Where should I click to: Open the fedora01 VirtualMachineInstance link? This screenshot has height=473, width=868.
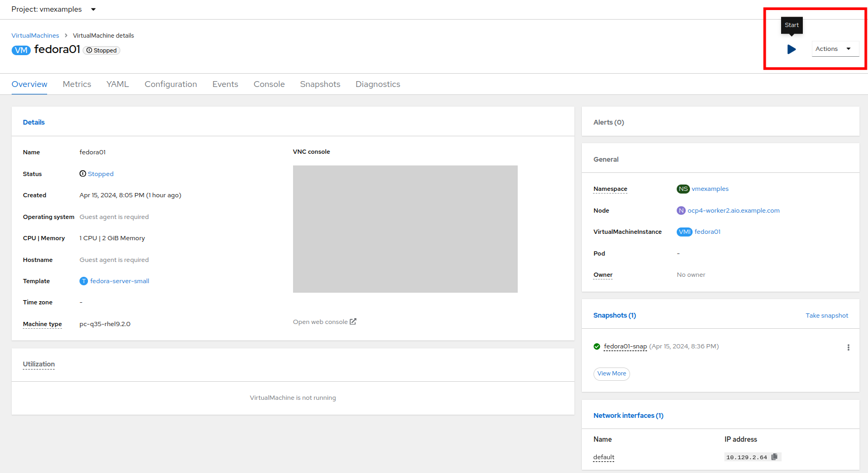[707, 232]
